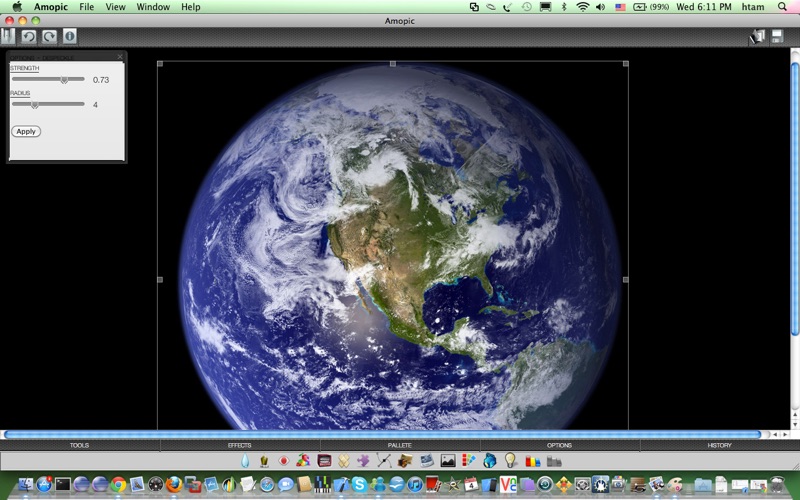Open Spotlight search in the menu bar
800x500 pixels.
click(782, 7)
